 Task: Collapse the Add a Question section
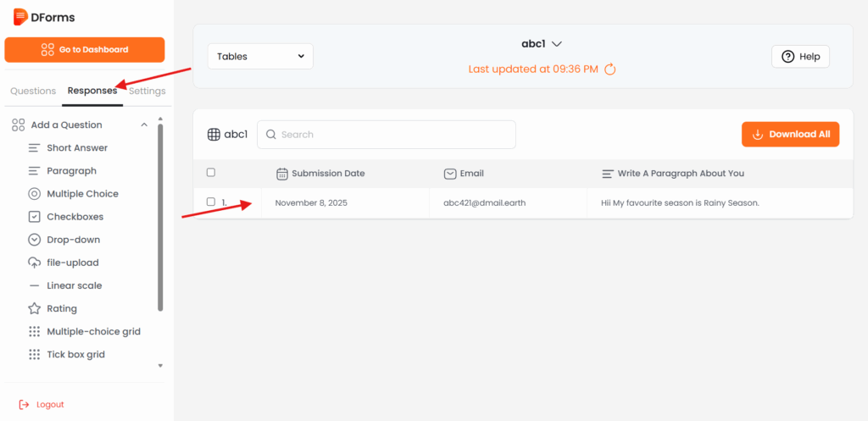tap(144, 125)
